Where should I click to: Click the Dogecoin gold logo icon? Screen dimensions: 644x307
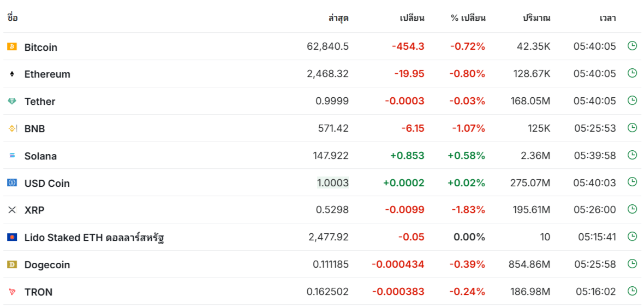click(x=12, y=265)
